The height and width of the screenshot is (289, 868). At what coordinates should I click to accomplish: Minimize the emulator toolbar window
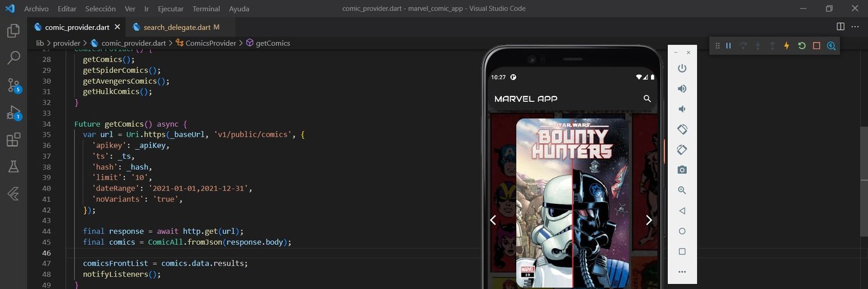click(x=676, y=52)
